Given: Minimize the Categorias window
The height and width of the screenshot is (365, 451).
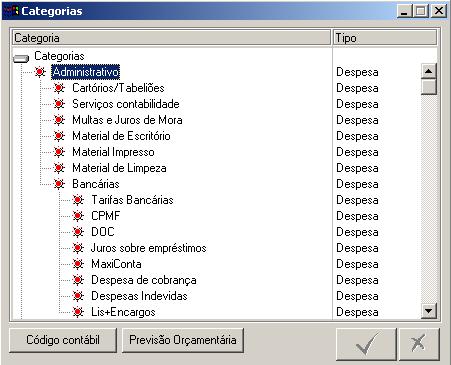Looking at the screenshot, I should tap(405, 11).
